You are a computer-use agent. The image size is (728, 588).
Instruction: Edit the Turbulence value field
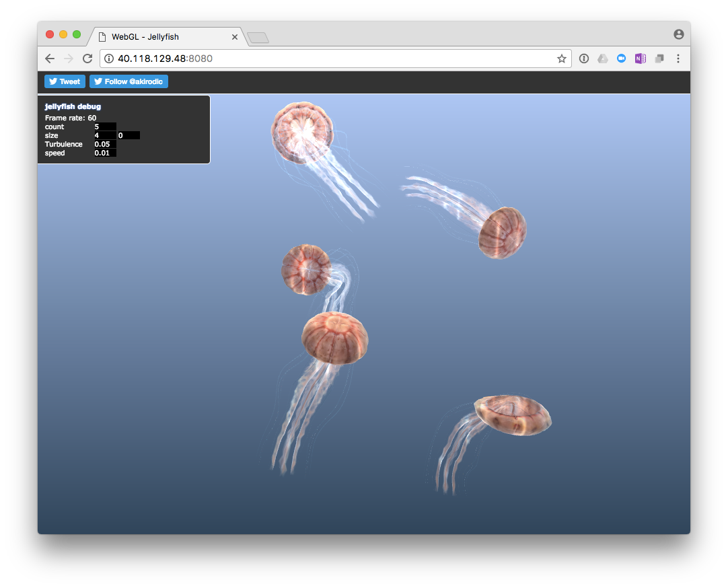105,145
